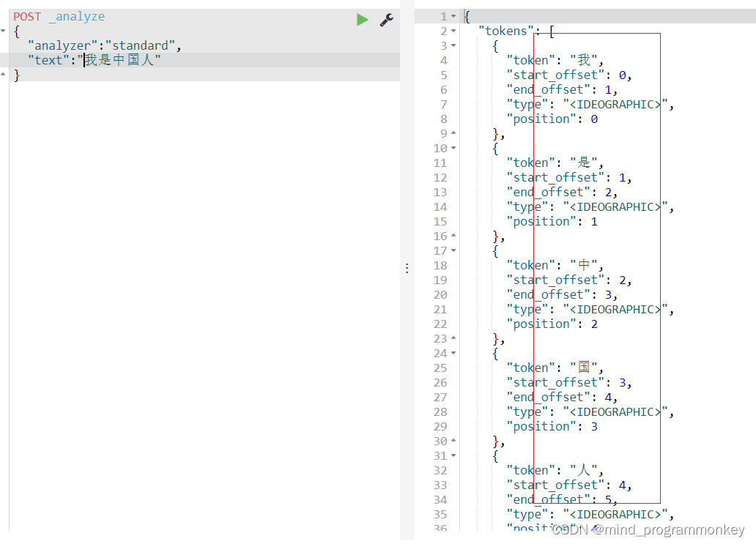Fold the response root object at line 1

tap(453, 16)
